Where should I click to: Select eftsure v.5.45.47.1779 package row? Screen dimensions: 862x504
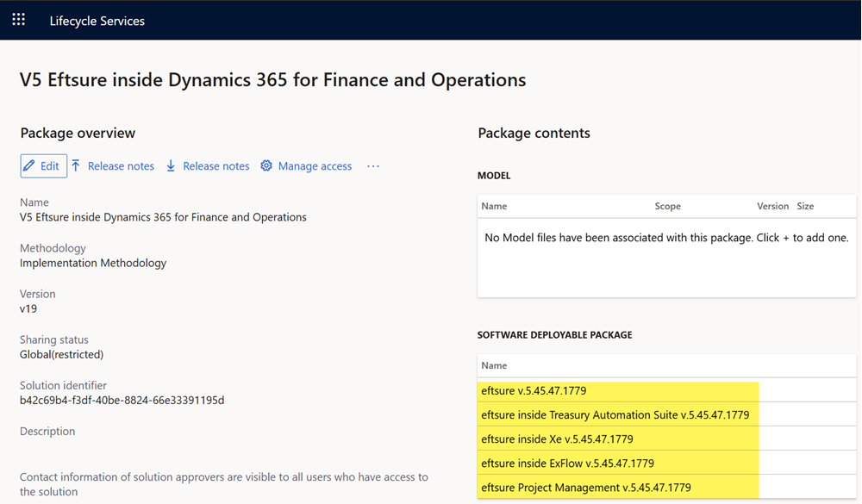point(667,391)
